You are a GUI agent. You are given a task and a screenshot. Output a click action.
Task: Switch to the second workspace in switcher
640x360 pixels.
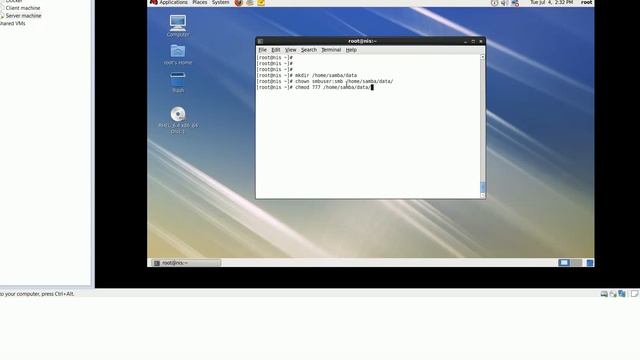click(x=576, y=263)
